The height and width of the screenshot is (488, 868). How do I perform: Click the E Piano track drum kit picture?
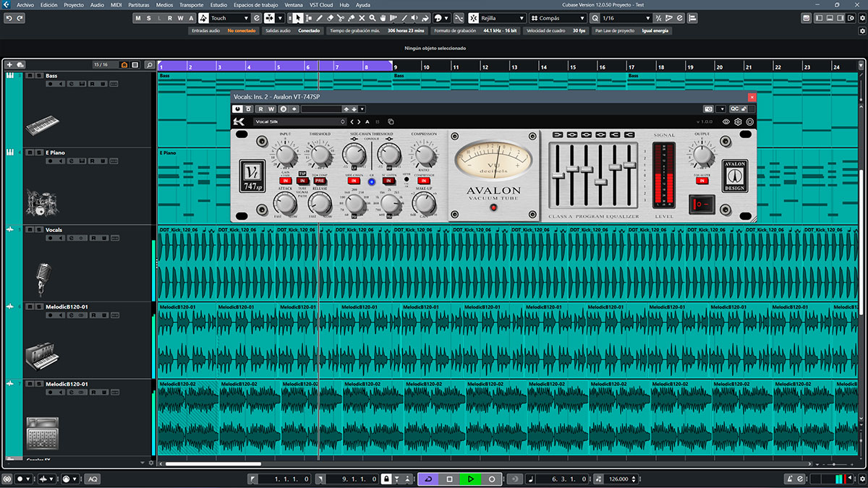(41, 202)
